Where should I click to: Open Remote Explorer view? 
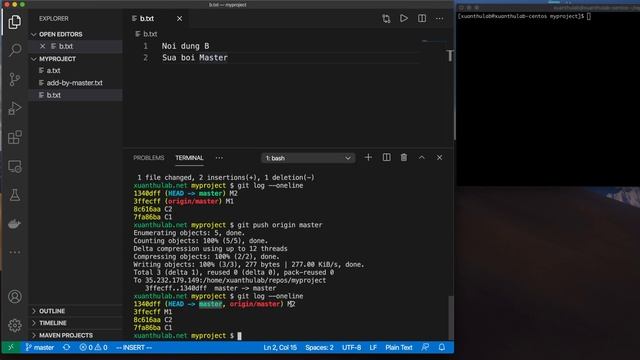15,166
